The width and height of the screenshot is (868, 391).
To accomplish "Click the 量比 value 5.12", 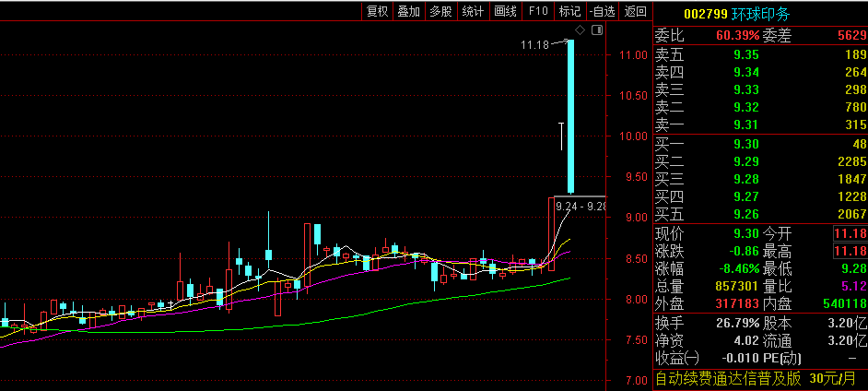I will point(853,286).
